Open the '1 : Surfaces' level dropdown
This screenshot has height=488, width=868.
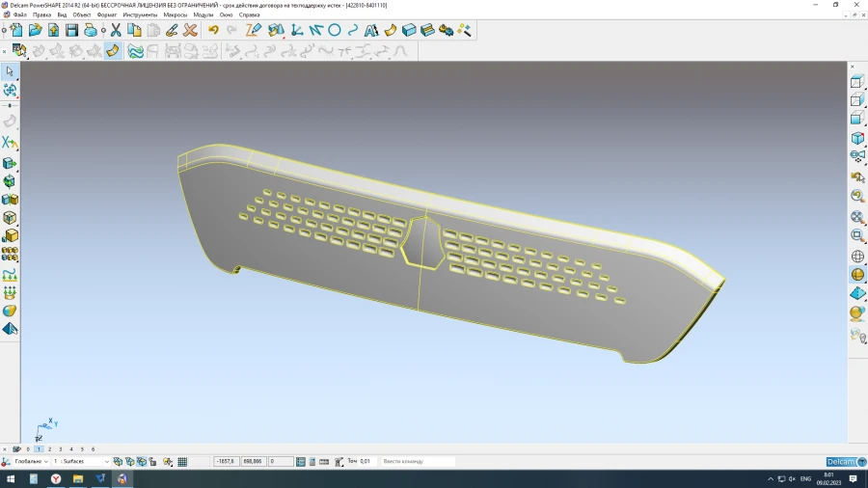pyautogui.click(x=81, y=462)
